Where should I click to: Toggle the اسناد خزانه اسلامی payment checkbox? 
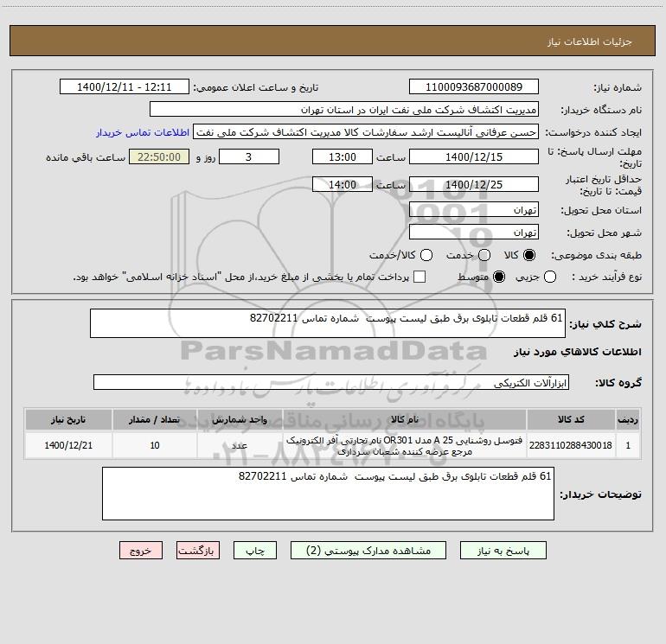[419, 277]
